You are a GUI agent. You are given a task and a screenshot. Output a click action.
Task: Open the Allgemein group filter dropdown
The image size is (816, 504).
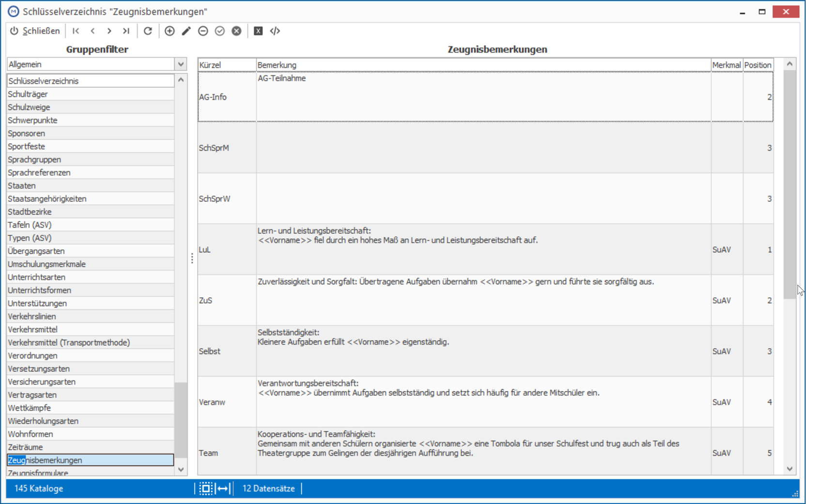(x=181, y=64)
